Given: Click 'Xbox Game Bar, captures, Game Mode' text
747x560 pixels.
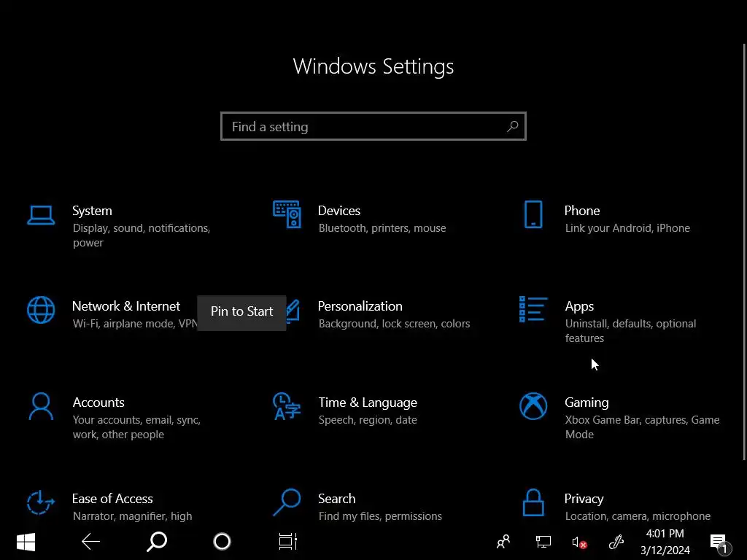Looking at the screenshot, I should pos(642,427).
